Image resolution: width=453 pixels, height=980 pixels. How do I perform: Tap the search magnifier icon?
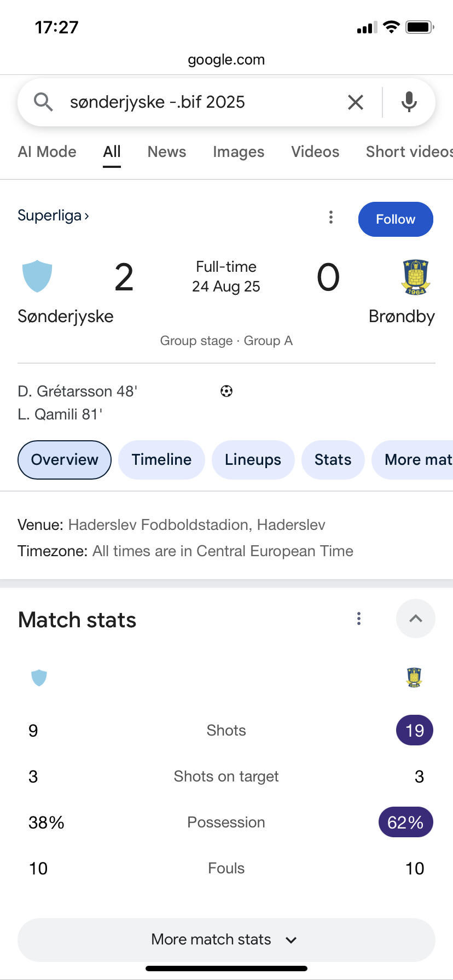point(43,102)
